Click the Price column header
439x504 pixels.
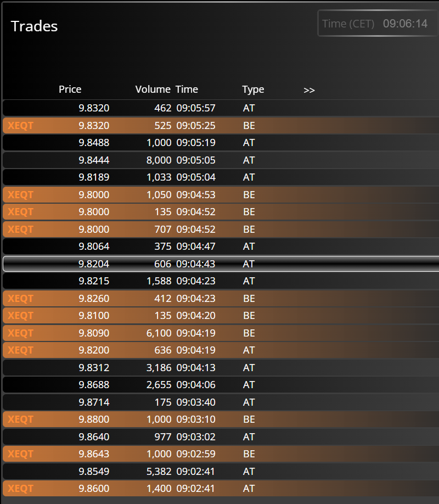click(70, 89)
